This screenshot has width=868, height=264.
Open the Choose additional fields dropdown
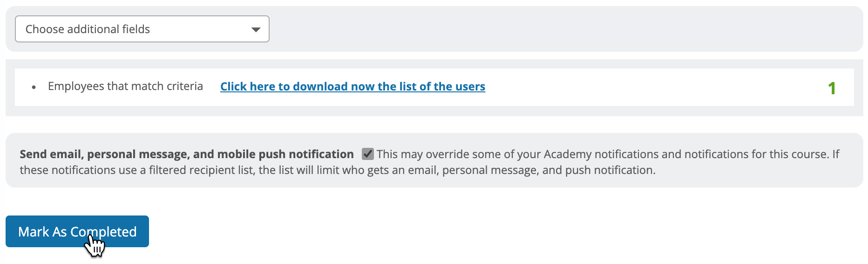point(142,29)
